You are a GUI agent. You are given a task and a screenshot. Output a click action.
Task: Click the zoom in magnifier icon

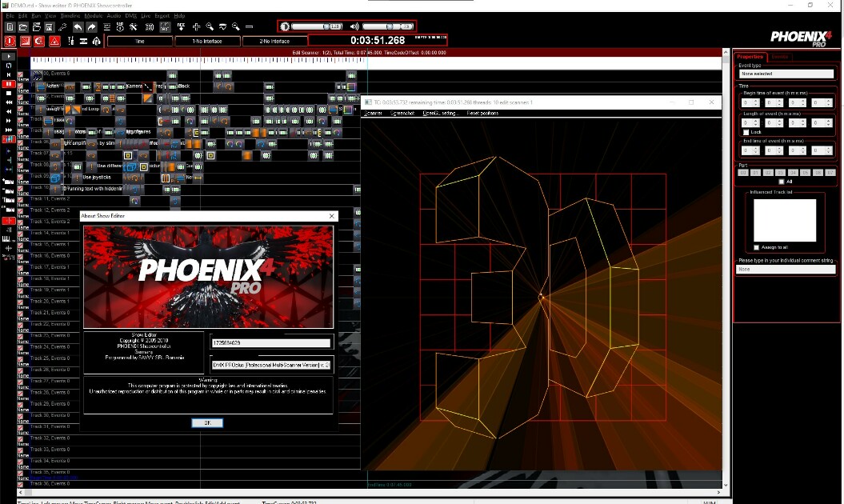[x=210, y=27]
